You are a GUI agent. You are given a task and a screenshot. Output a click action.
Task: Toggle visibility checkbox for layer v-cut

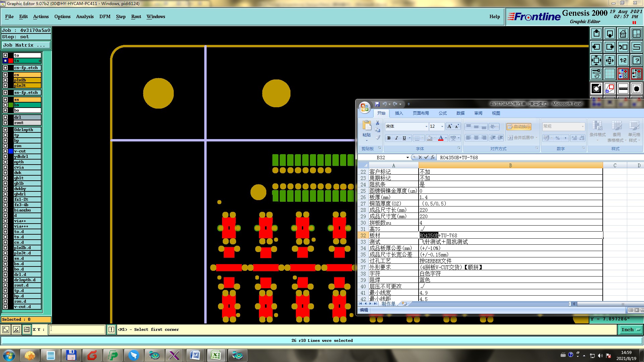tap(5, 151)
